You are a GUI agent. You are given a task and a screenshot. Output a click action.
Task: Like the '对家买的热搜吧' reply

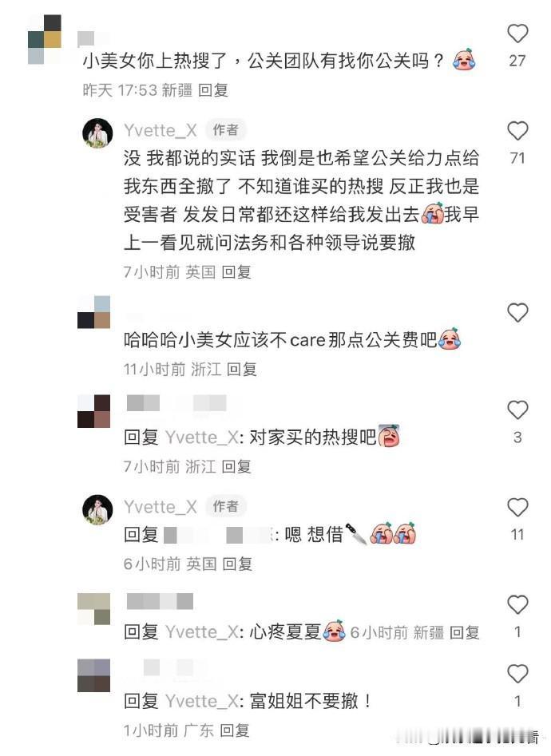[517, 410]
